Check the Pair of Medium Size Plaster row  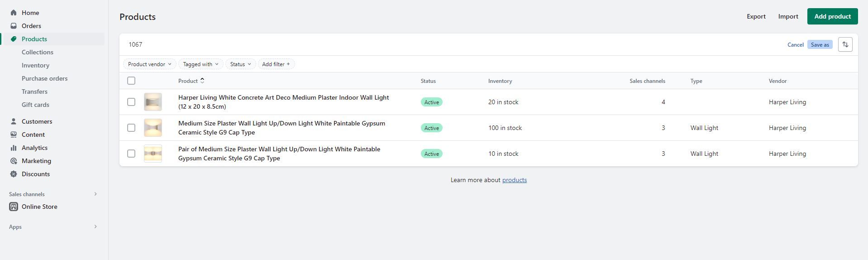(x=131, y=154)
